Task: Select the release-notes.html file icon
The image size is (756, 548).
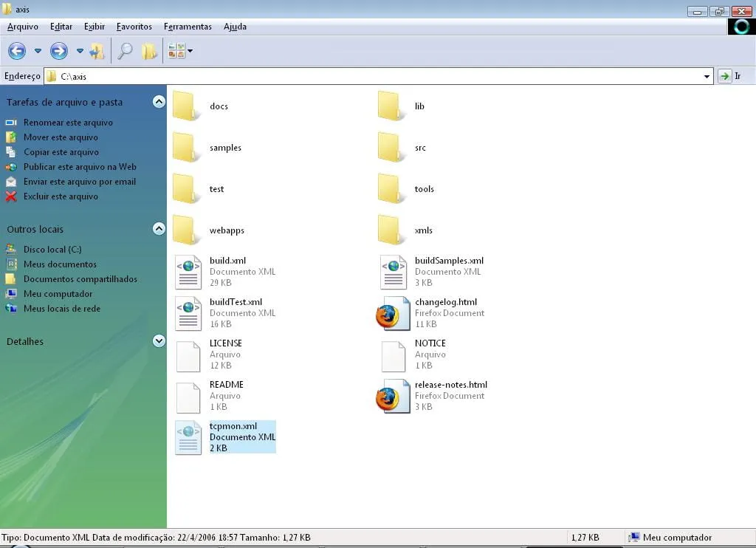Action: tap(392, 396)
